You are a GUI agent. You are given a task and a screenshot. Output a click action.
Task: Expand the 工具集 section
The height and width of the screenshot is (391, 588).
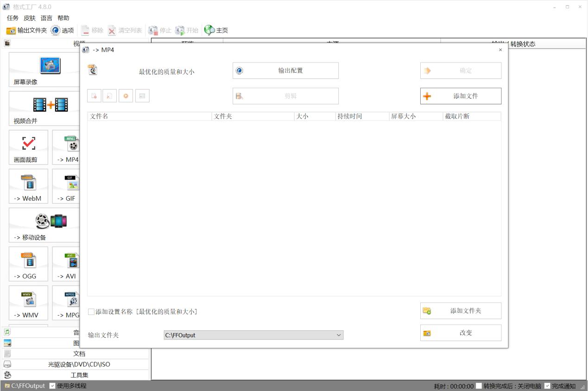click(79, 375)
